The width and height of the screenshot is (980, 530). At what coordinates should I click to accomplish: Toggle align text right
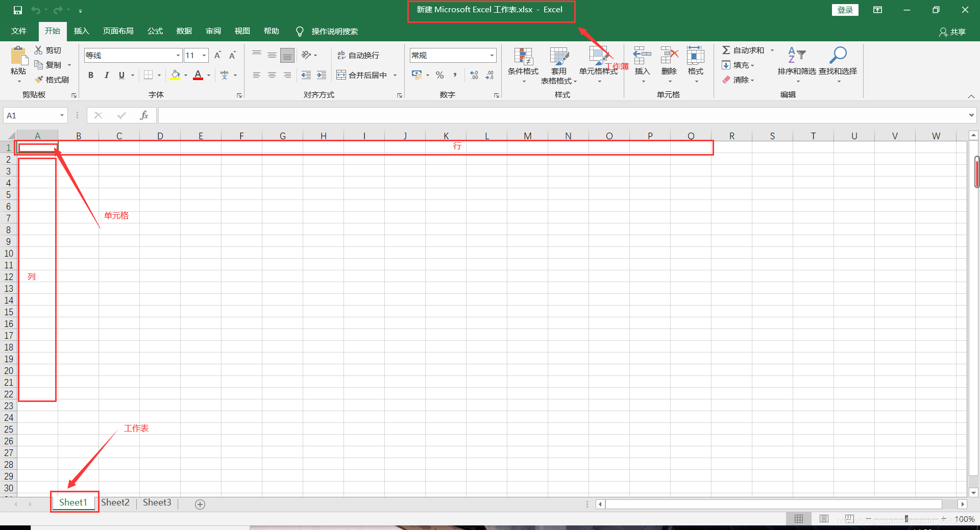pos(287,75)
